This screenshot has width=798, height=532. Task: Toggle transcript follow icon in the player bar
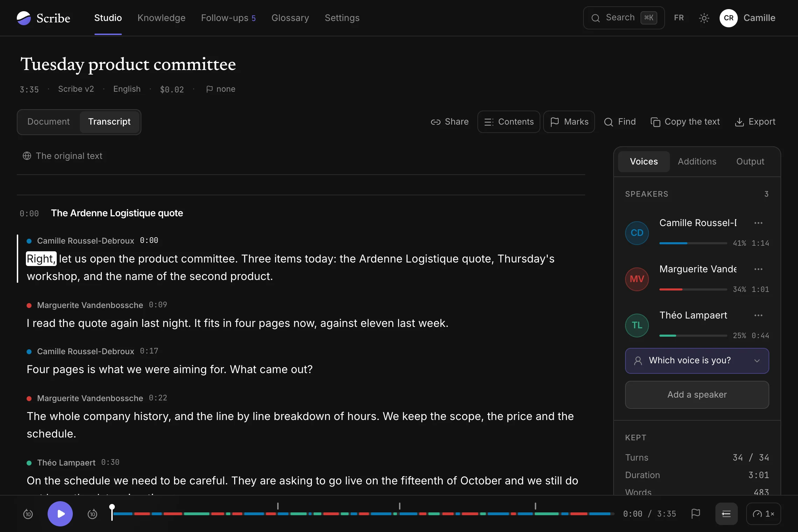726,513
